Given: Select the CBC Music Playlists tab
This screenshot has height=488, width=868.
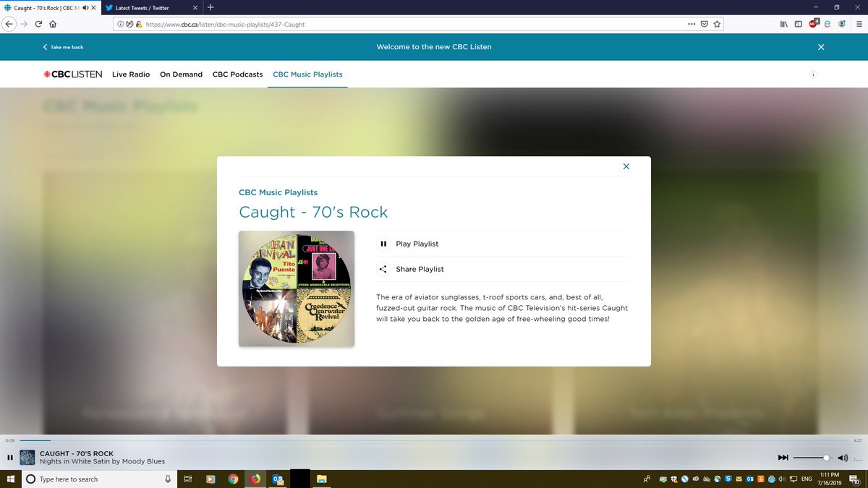Looking at the screenshot, I should pos(307,74).
